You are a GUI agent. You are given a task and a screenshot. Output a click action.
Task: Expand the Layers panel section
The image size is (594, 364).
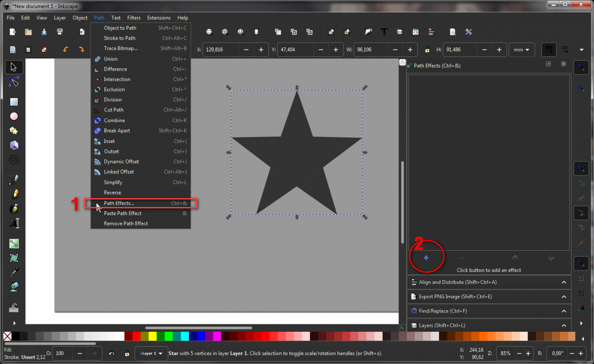click(564, 325)
